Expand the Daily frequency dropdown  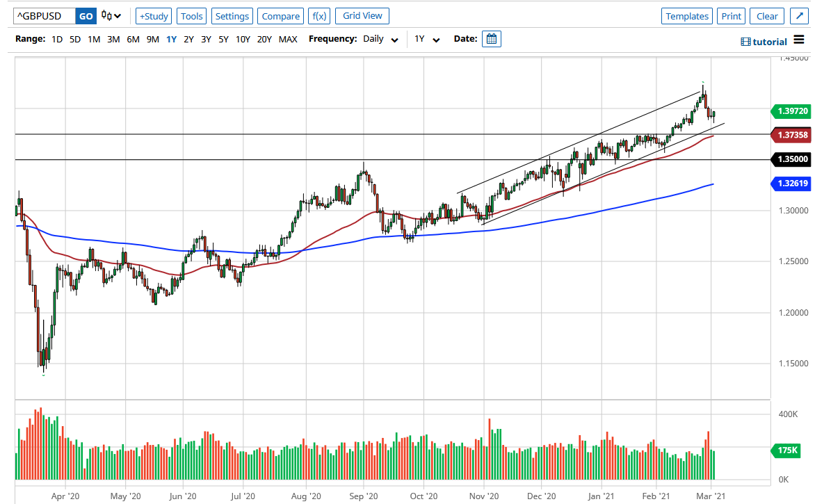[380, 39]
